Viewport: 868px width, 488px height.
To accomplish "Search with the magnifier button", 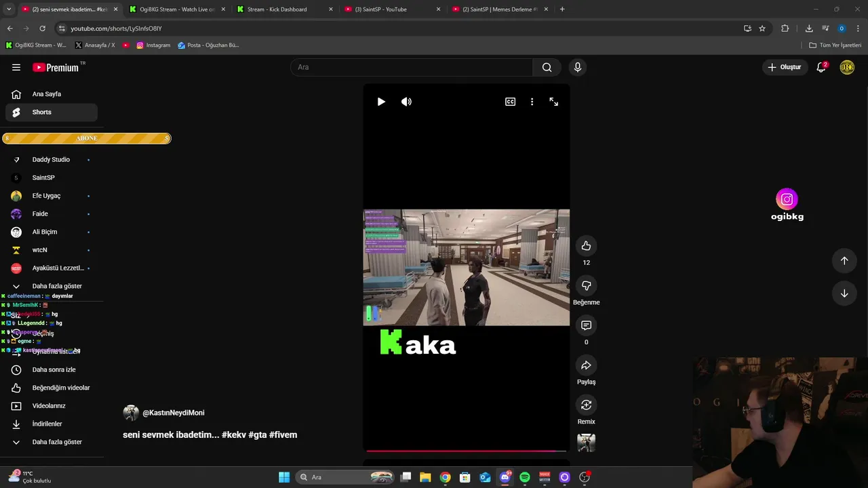I will (x=547, y=67).
